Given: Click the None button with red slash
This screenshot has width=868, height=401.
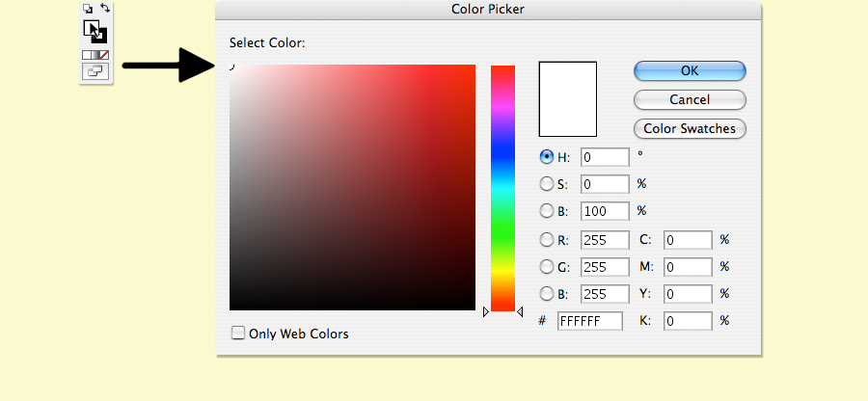Looking at the screenshot, I should point(104,56).
